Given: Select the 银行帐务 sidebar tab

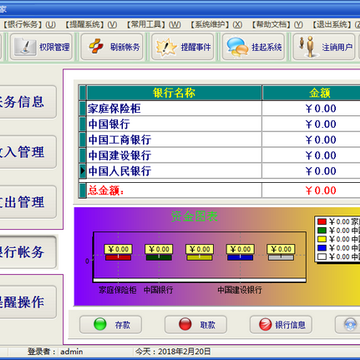Looking at the screenshot, I should 28,252.
